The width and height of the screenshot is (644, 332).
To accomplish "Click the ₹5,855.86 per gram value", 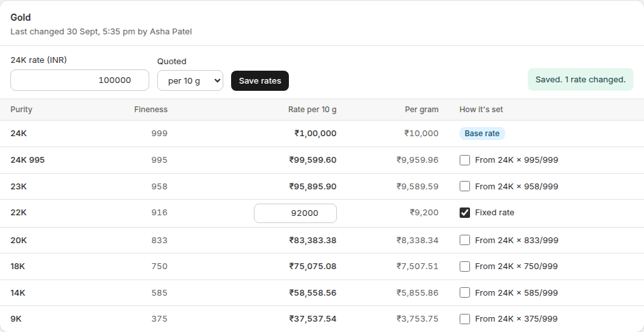I will click(x=417, y=292).
